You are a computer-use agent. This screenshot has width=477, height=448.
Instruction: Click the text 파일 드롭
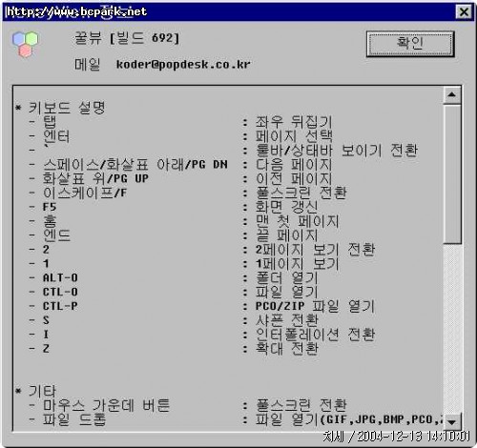(74, 419)
